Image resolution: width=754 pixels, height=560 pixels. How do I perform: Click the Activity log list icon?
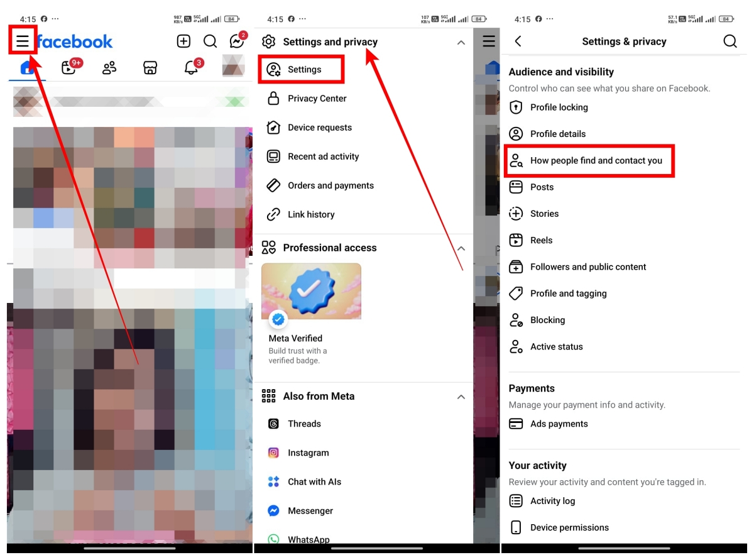pyautogui.click(x=516, y=501)
